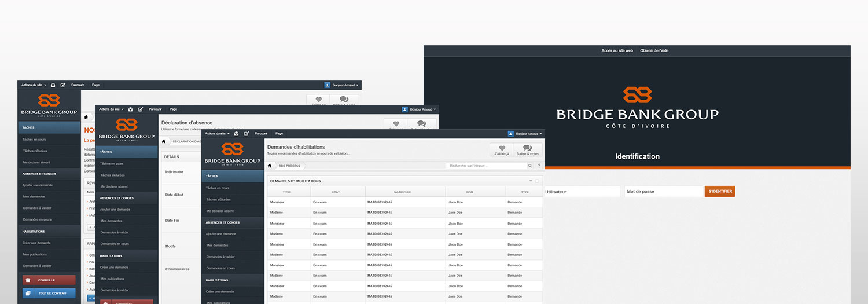868x304 pixels.
Task: Select Parcourir tab in Demandes d'habilitations window
Action: [x=261, y=133]
